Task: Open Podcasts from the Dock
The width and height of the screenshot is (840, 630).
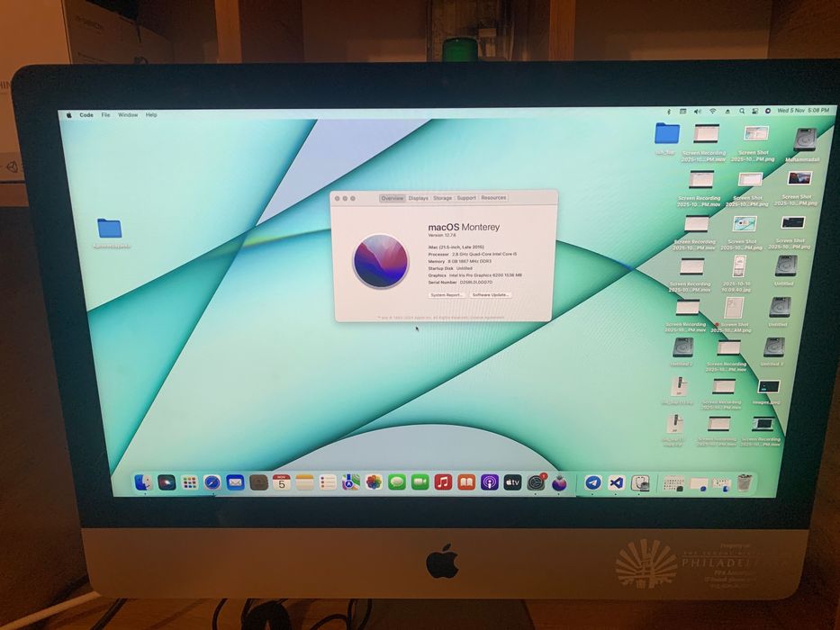Action: point(489,482)
